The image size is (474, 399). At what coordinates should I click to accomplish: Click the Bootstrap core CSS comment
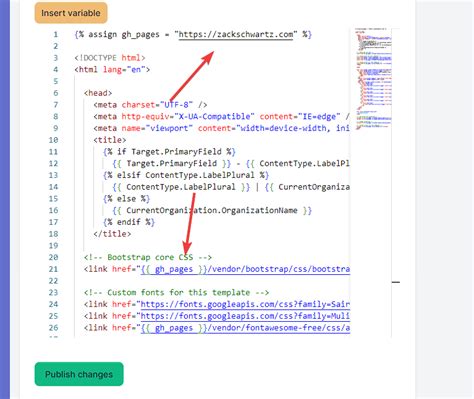pyautogui.click(x=148, y=257)
